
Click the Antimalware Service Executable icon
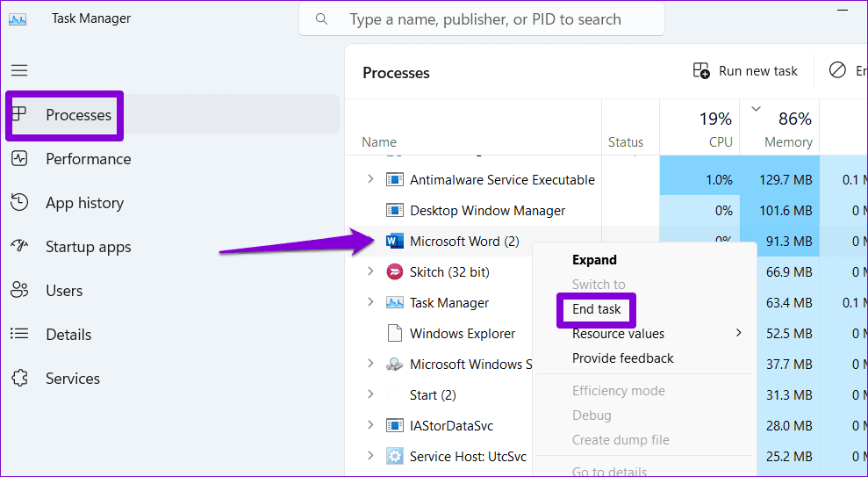[394, 179]
